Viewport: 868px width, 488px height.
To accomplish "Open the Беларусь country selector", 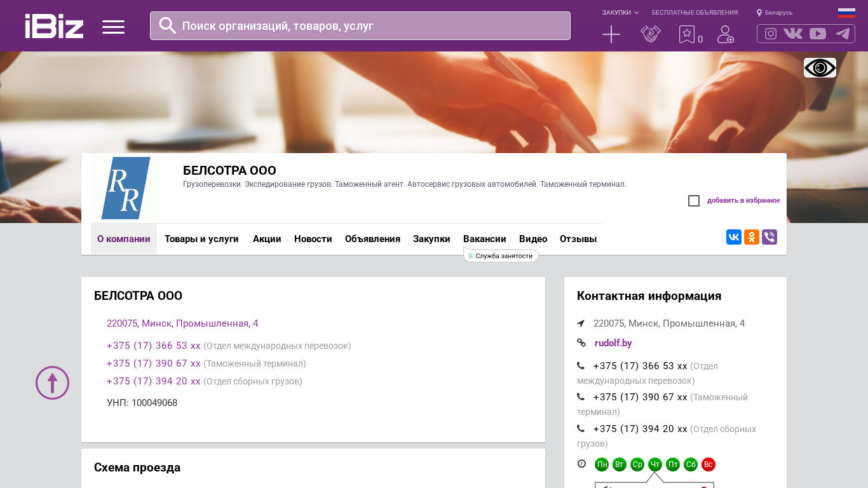I will (x=775, y=13).
